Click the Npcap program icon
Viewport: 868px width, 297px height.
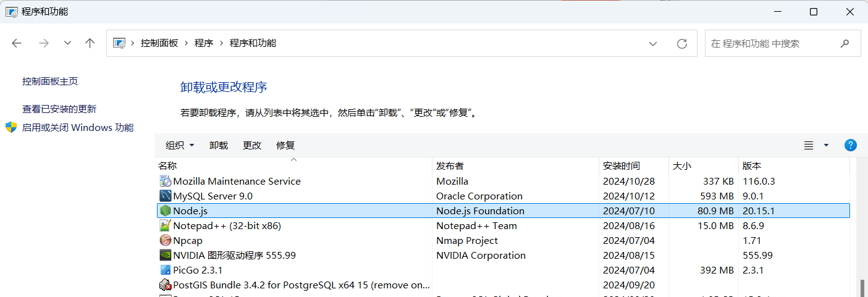pyautogui.click(x=165, y=241)
